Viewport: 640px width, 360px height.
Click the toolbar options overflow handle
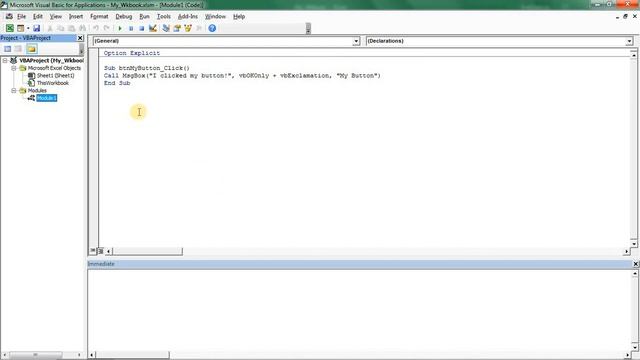(308, 28)
